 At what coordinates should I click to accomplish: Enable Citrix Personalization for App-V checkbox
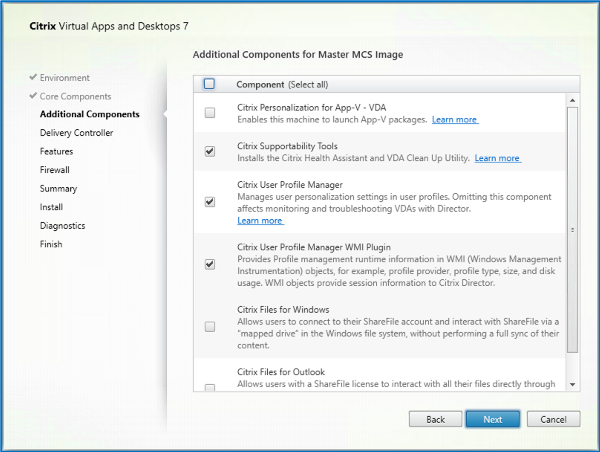pos(209,114)
